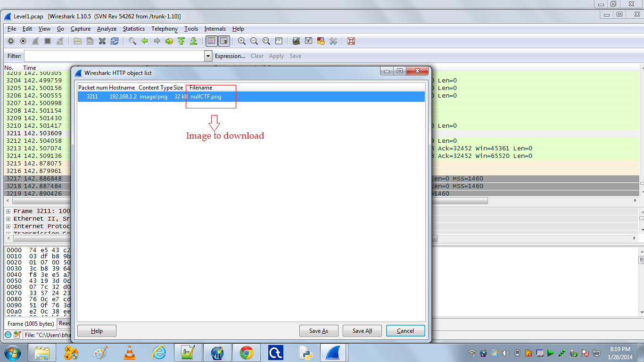The height and width of the screenshot is (362, 644).
Task: Select packet 3204 in packet list
Action: point(38,81)
